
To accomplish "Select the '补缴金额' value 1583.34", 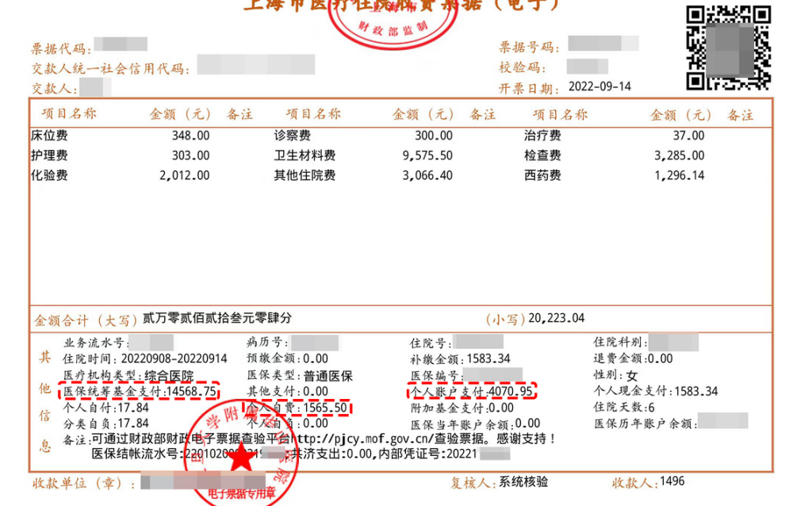I will 488,359.
